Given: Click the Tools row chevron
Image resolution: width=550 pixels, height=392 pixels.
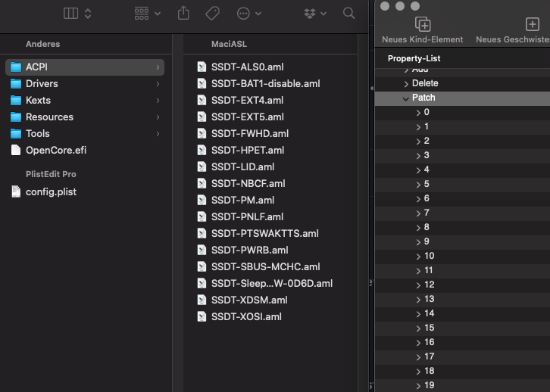Looking at the screenshot, I should pyautogui.click(x=158, y=134).
